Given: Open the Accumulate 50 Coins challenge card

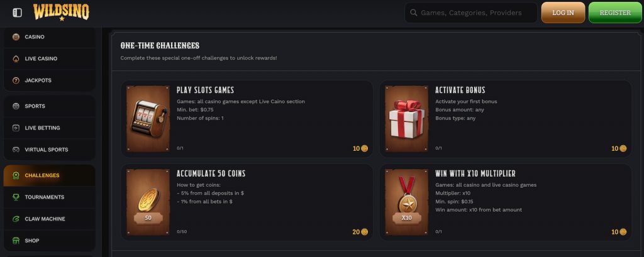Looking at the screenshot, I should coord(247,202).
